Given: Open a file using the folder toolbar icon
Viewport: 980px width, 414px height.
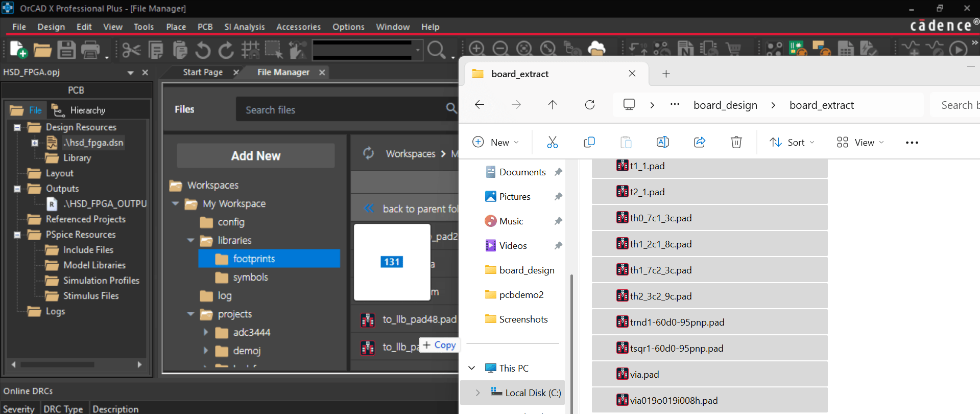Looking at the screenshot, I should [x=42, y=50].
